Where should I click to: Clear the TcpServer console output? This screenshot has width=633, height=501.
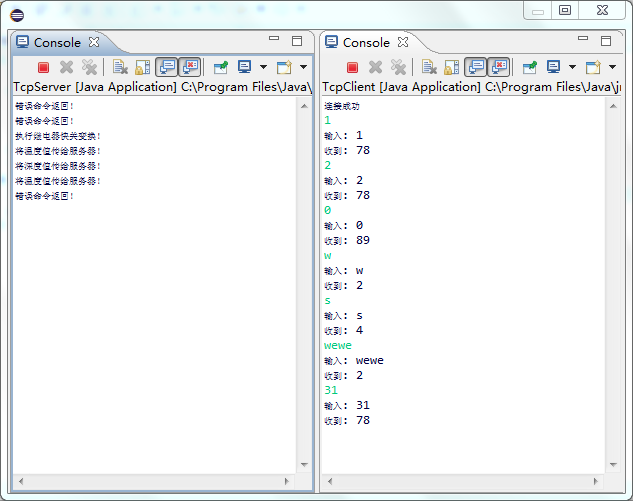pyautogui.click(x=120, y=67)
